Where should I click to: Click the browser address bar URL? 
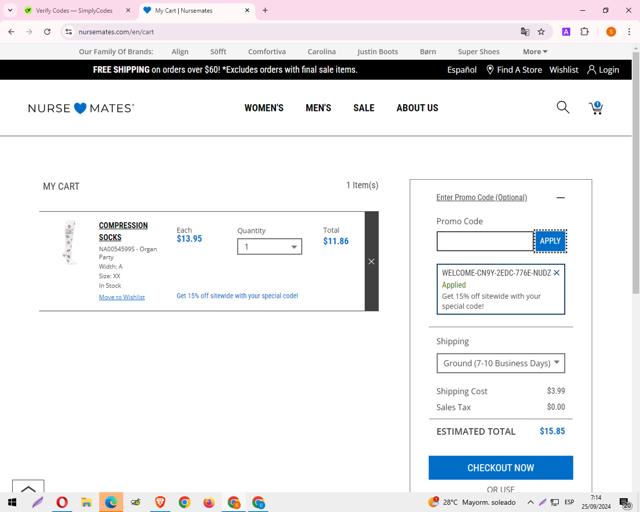coord(116,31)
